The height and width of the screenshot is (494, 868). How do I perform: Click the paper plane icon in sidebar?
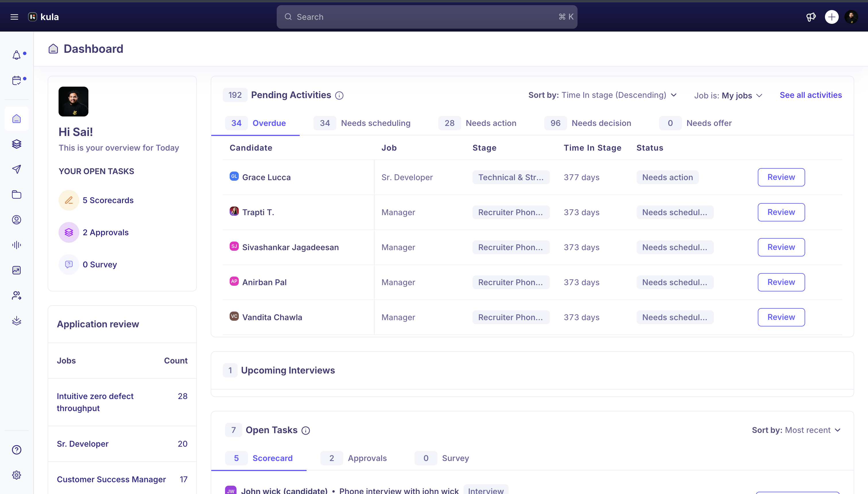click(x=16, y=169)
